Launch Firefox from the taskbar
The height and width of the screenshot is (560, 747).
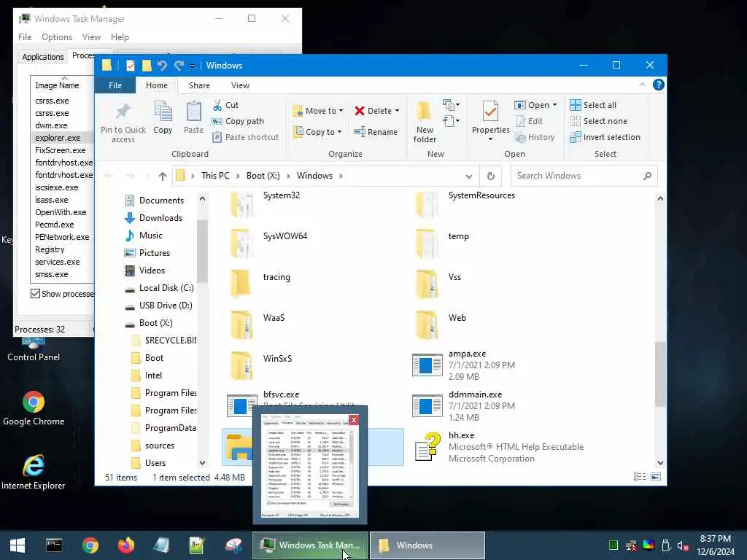click(x=125, y=545)
